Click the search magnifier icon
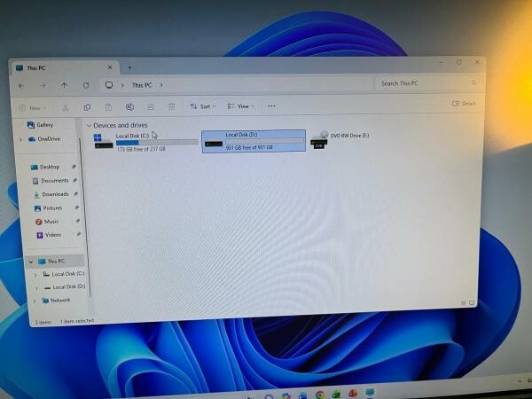This screenshot has height=399, width=532. (473, 82)
